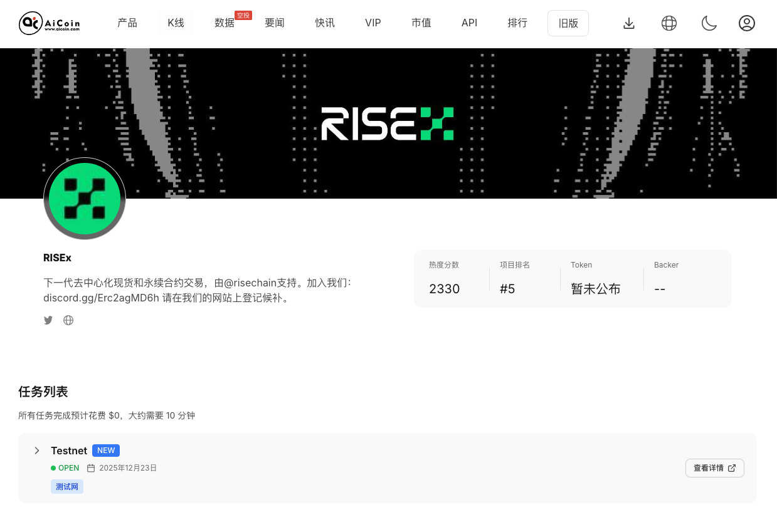Go to the K线 tab
Screen dimensions: 777x532
pos(176,23)
